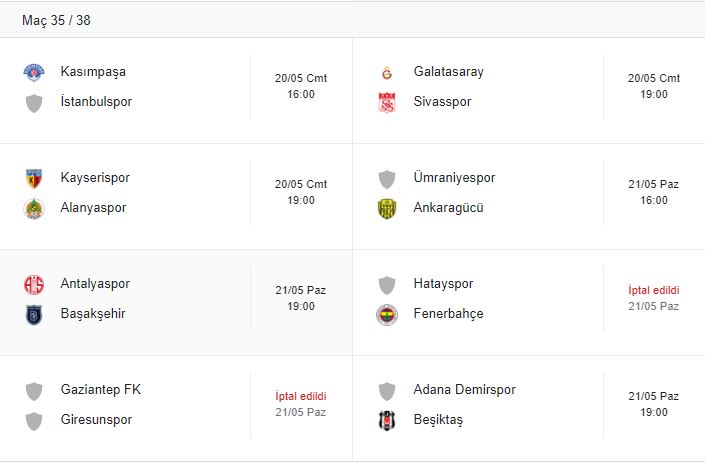This screenshot has height=463, width=705.
Task: Click the Ankaragücü team badge
Action: 387,208
